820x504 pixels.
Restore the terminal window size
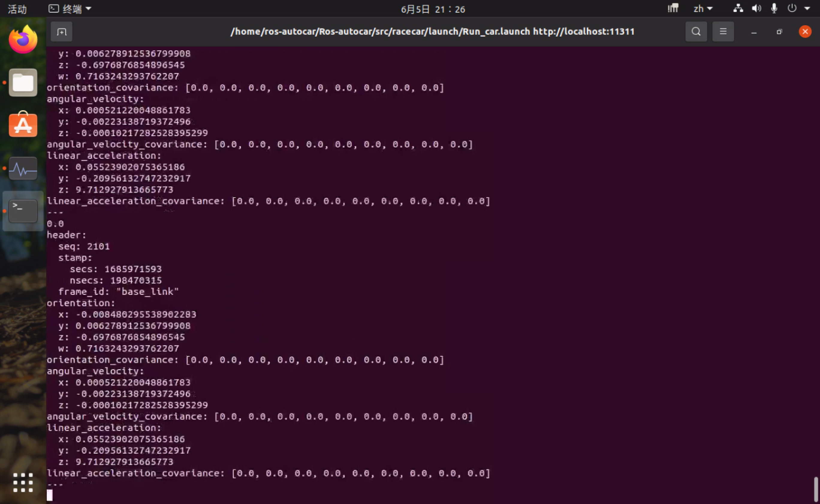coord(779,32)
